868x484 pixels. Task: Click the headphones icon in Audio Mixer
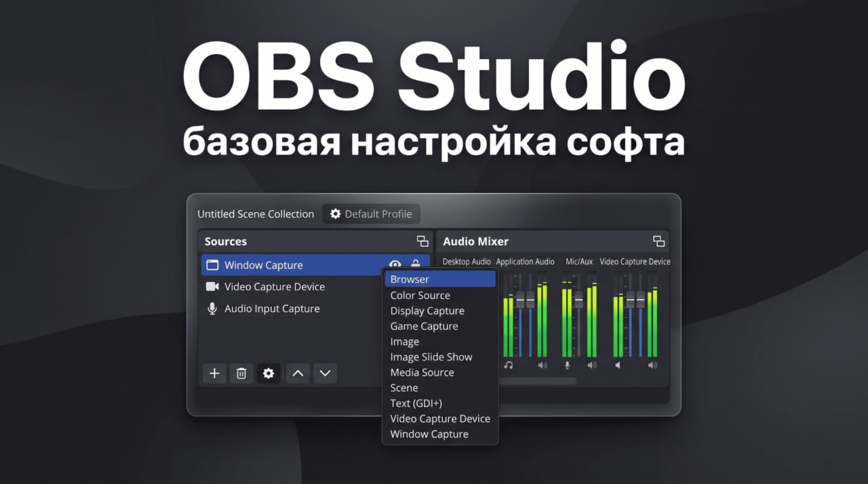(x=509, y=365)
